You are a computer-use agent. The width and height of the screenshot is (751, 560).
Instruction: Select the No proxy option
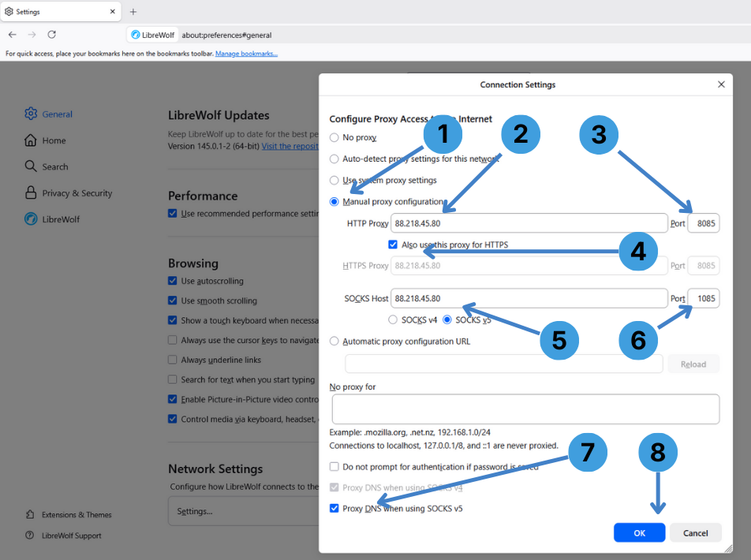pos(334,137)
